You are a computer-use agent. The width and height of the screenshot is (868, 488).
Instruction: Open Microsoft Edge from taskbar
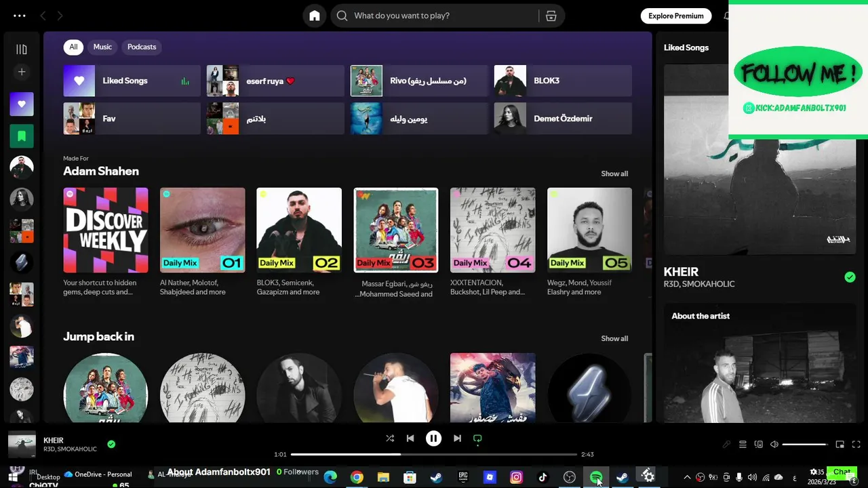(x=330, y=477)
